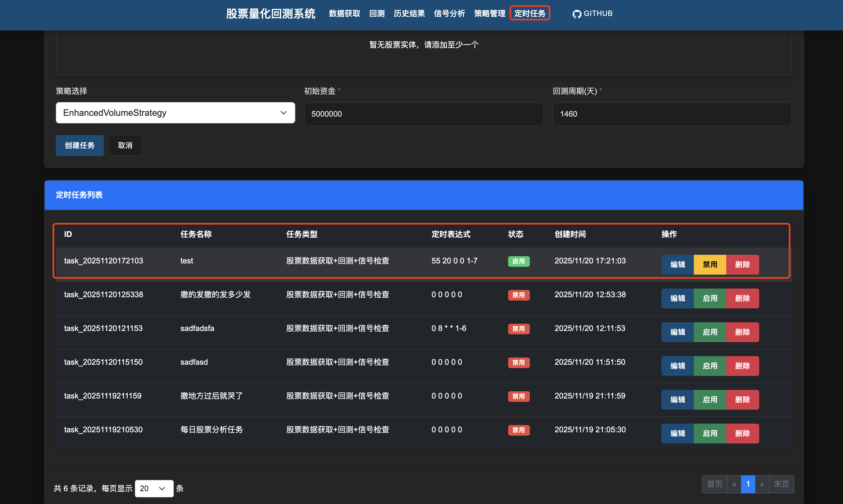Image resolution: width=843 pixels, height=504 pixels.
Task: Disable the test task via 禁用 button
Action: [x=709, y=265]
